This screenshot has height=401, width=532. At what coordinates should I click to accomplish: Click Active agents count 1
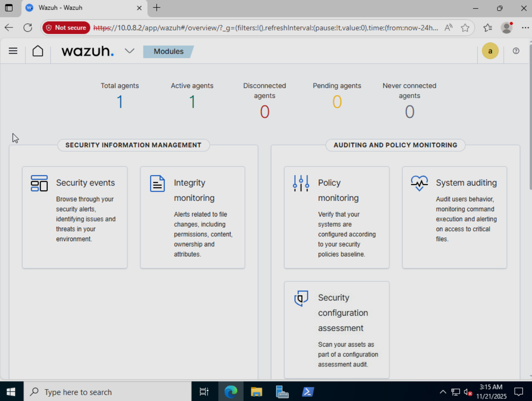192,102
